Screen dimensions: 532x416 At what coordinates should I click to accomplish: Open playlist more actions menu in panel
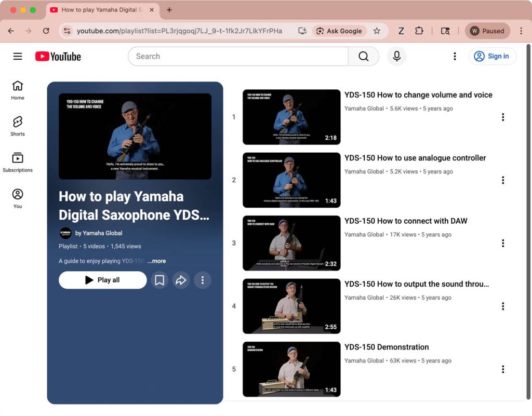pos(202,280)
